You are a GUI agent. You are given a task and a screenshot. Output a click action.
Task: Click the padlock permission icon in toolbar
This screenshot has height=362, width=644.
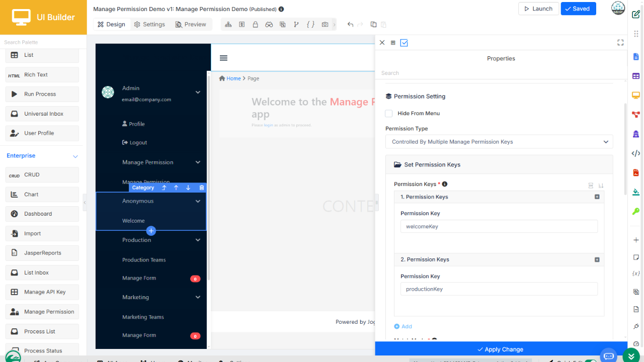[255, 24]
